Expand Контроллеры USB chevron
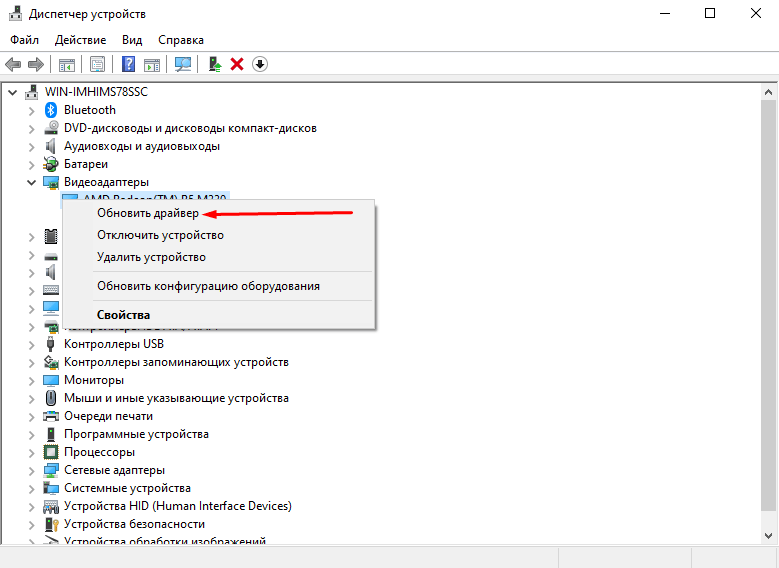Viewport: 779px width, 568px height. pyautogui.click(x=31, y=345)
